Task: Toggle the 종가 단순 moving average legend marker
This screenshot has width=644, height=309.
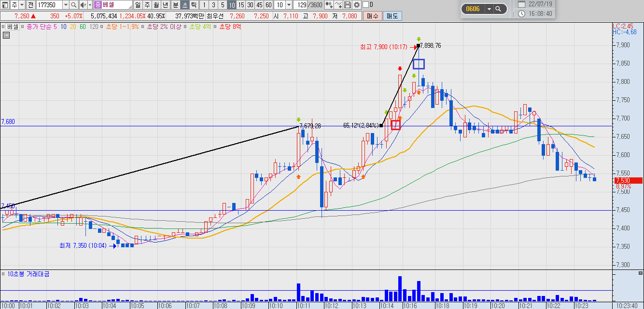Action: (23, 27)
